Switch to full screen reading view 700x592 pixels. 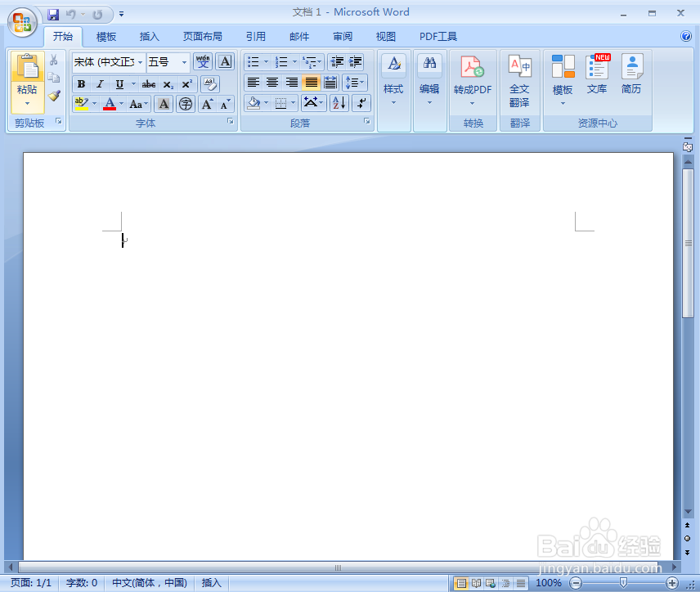(476, 583)
